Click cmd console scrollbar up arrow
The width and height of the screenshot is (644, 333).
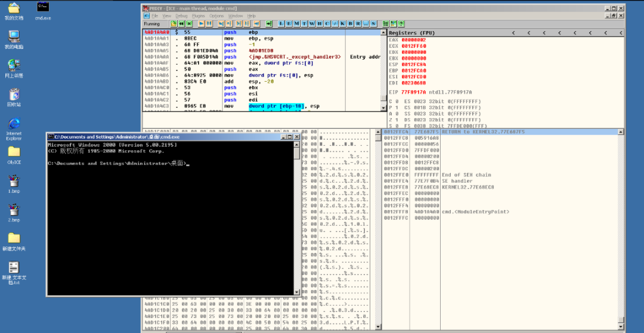point(297,144)
